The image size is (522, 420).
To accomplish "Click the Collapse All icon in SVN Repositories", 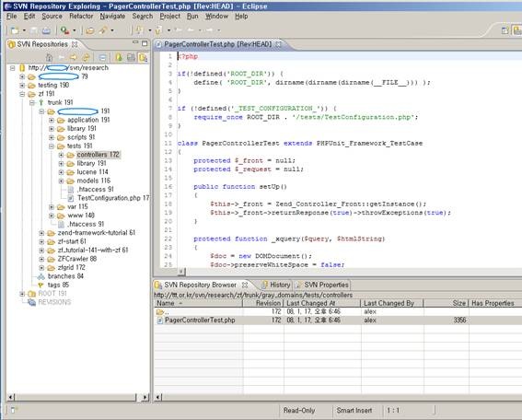I will tap(103, 58).
